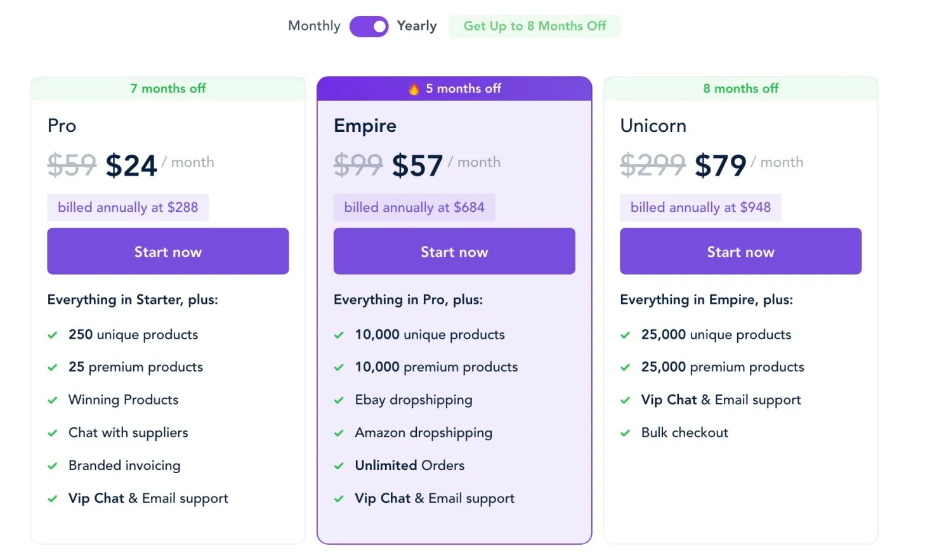Click the checkmark next to Winning Products
944x560 pixels.
point(53,400)
